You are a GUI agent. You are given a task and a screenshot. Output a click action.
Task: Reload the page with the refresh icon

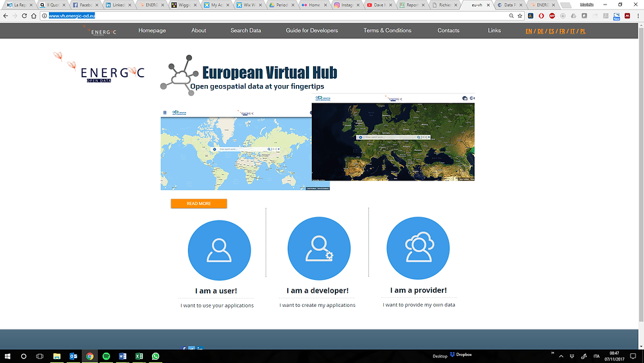pos(24,15)
